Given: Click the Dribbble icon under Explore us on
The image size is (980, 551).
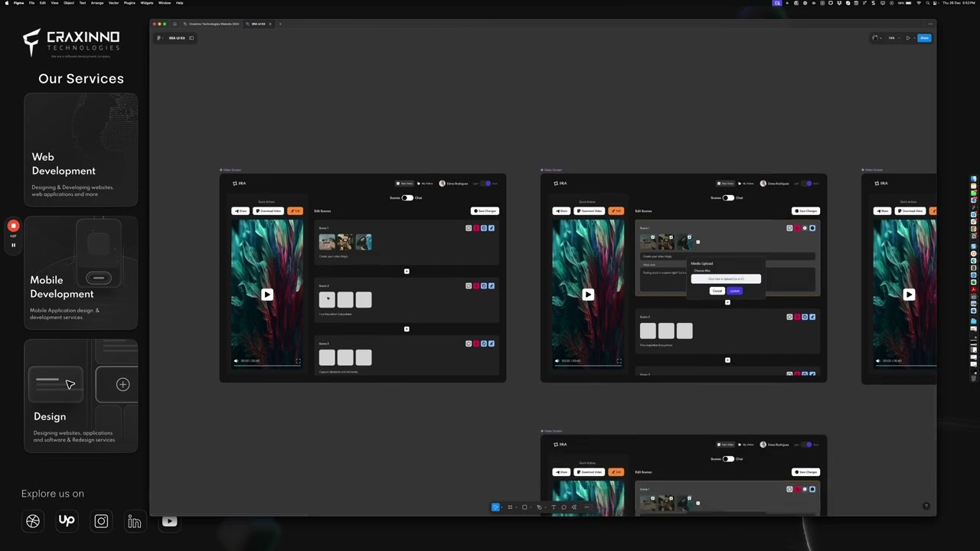Looking at the screenshot, I should pyautogui.click(x=33, y=521).
